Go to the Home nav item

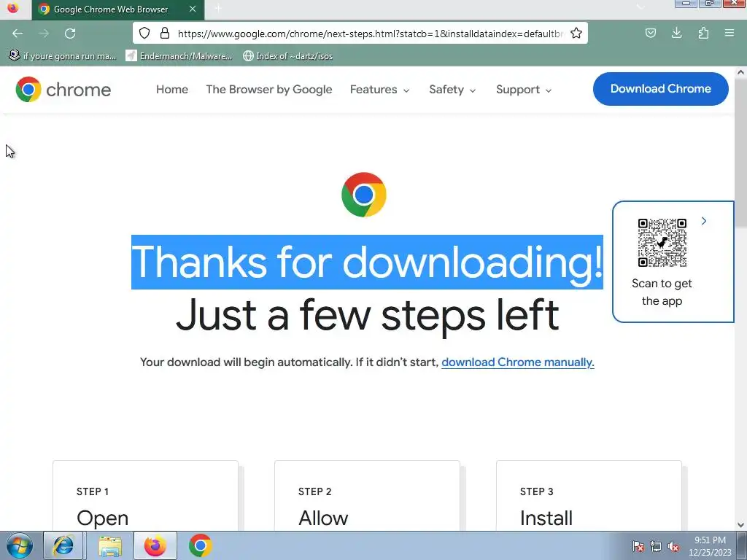pyautogui.click(x=172, y=90)
